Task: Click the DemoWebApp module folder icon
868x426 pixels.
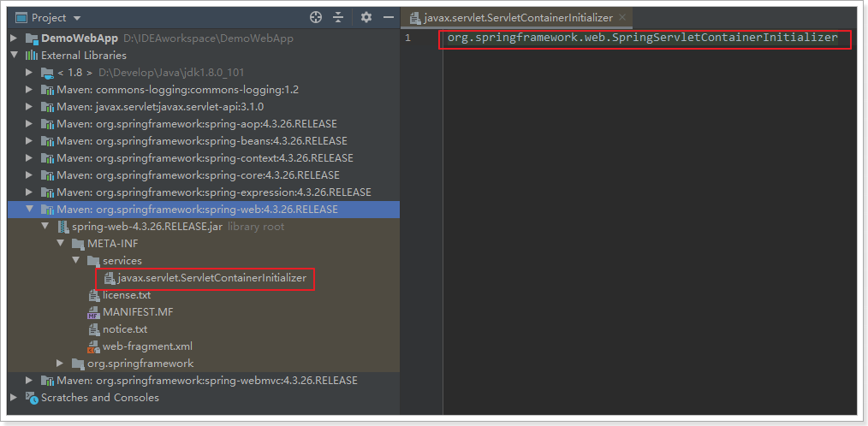Action: (31, 38)
